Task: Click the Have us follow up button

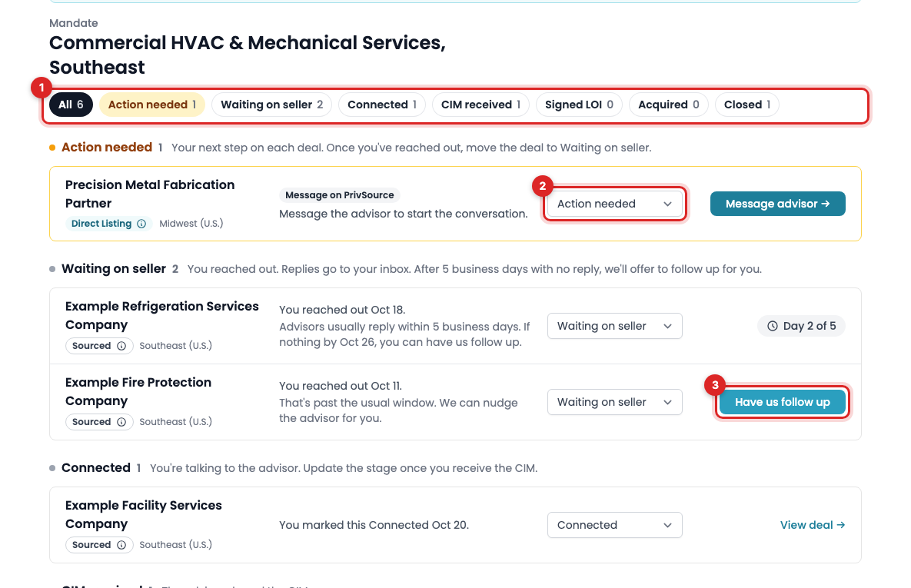Action: pos(783,402)
